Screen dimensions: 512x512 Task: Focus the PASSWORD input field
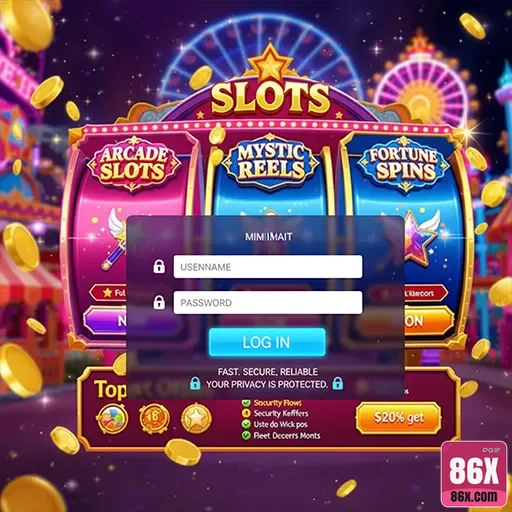click(268, 302)
